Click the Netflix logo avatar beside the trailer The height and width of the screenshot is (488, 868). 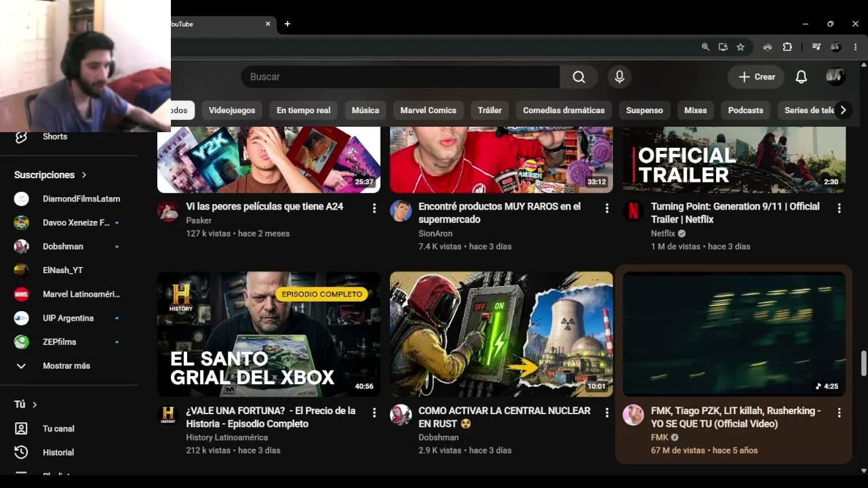(x=633, y=211)
